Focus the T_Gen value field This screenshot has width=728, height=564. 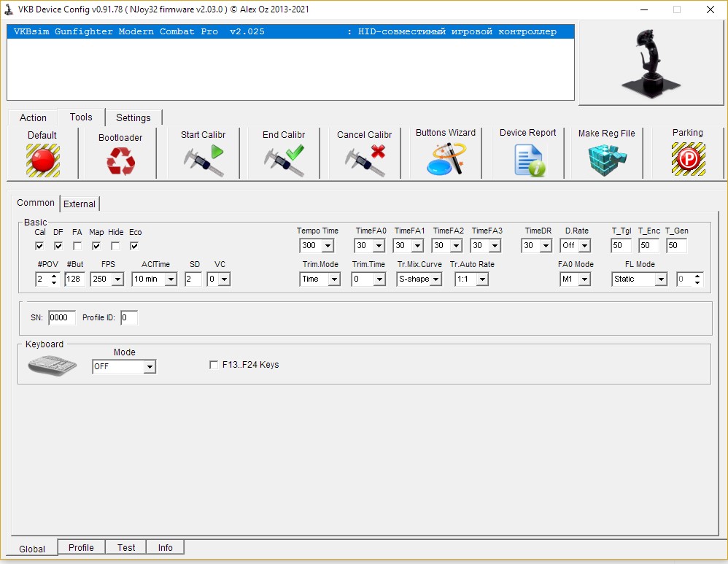(x=676, y=246)
